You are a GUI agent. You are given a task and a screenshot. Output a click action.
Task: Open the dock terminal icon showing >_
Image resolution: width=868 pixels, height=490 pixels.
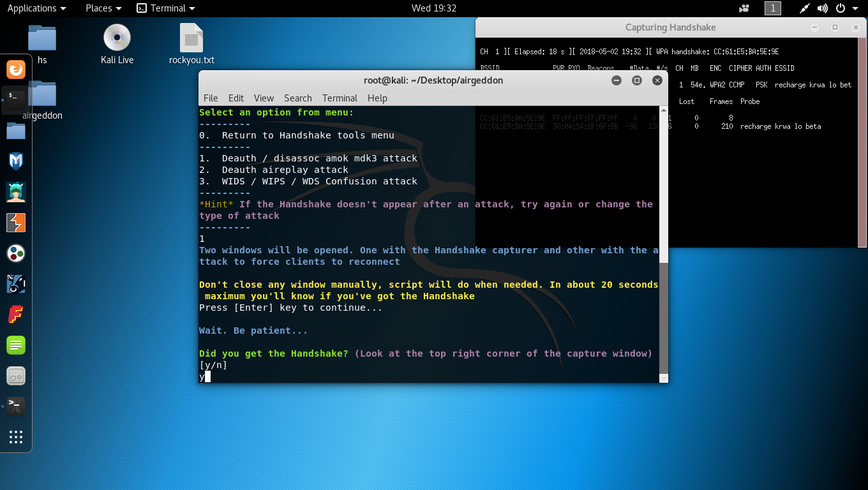coord(16,406)
